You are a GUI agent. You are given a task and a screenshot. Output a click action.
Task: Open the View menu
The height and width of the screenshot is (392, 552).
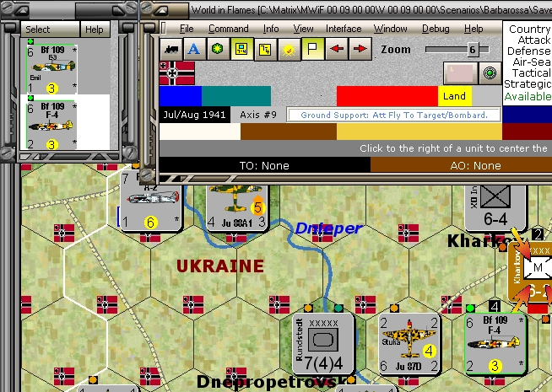point(303,29)
